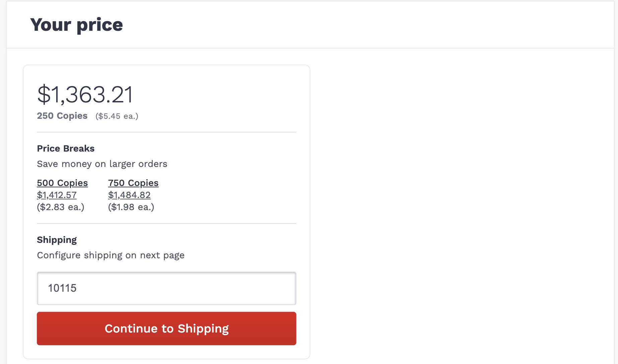Click the $1,412.57 price link
618x364 pixels.
coord(57,195)
